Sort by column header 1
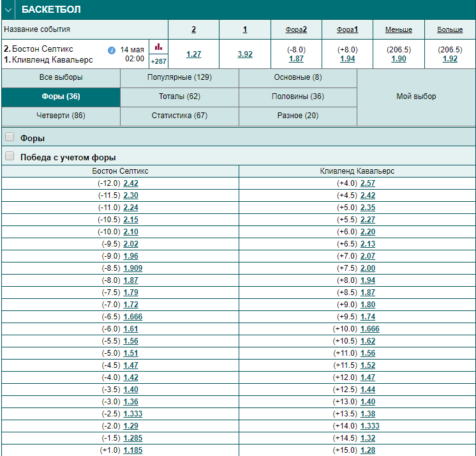This screenshot has height=456, width=476. coord(245,29)
